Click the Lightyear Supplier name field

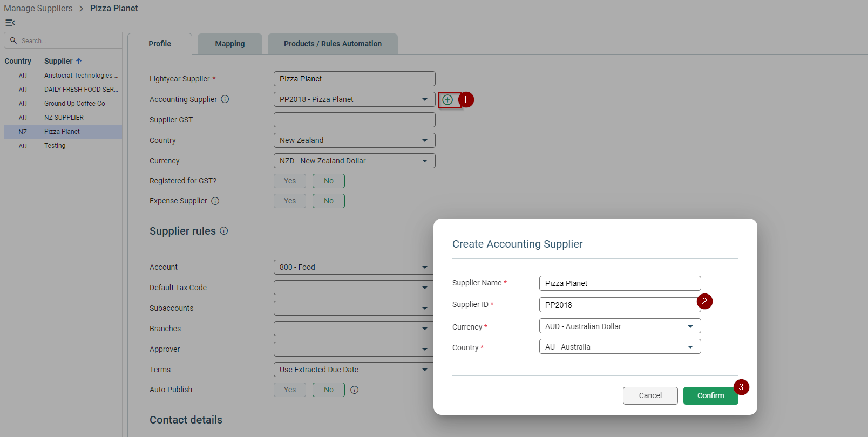tap(355, 79)
